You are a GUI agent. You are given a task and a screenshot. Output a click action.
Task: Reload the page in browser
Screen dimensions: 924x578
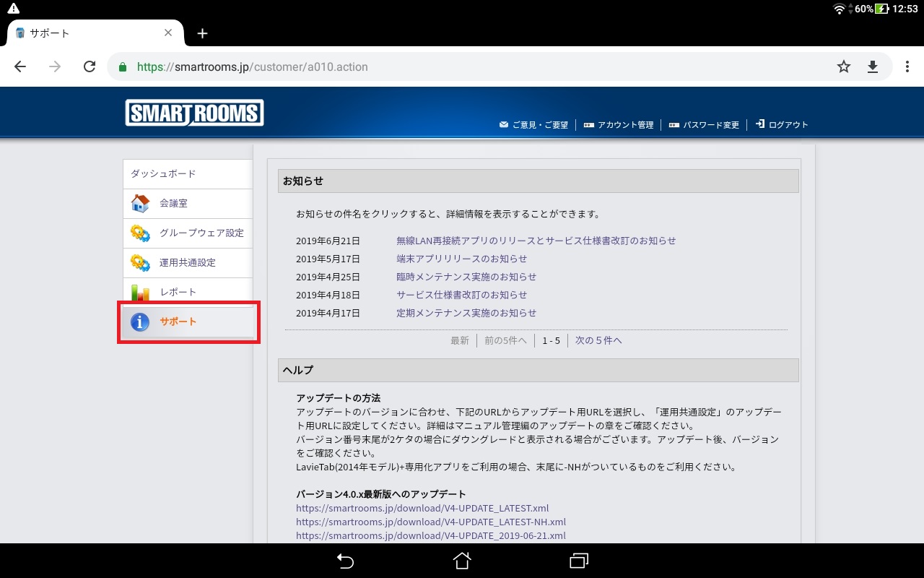(90, 66)
